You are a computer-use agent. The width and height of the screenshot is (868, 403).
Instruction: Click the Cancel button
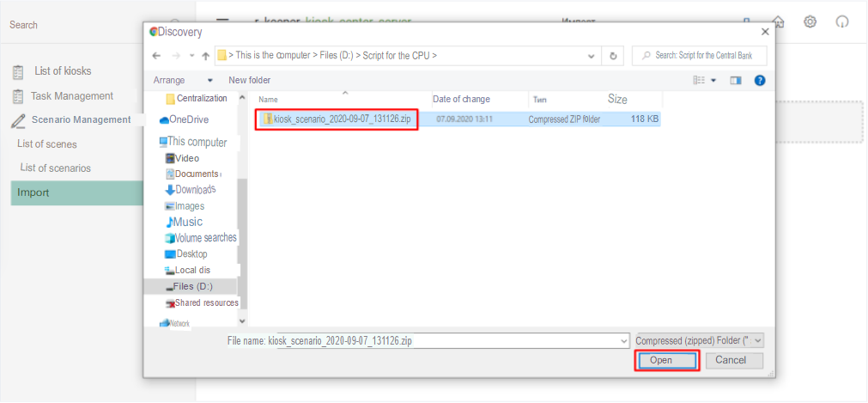coord(731,361)
